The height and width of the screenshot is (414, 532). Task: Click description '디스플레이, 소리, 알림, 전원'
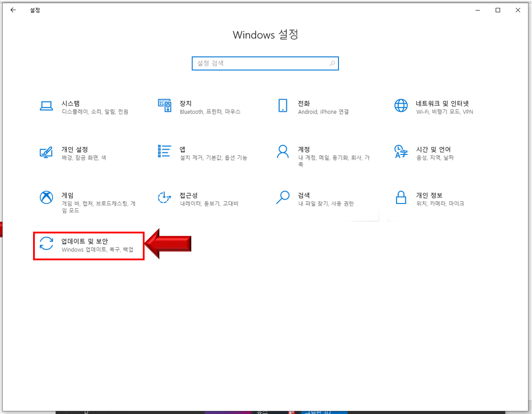point(95,112)
